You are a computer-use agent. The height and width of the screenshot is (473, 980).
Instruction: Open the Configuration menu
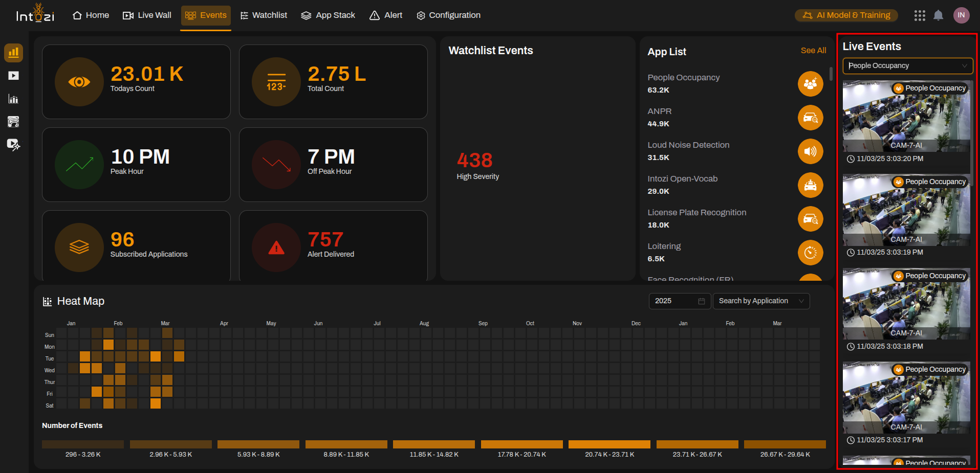click(448, 15)
